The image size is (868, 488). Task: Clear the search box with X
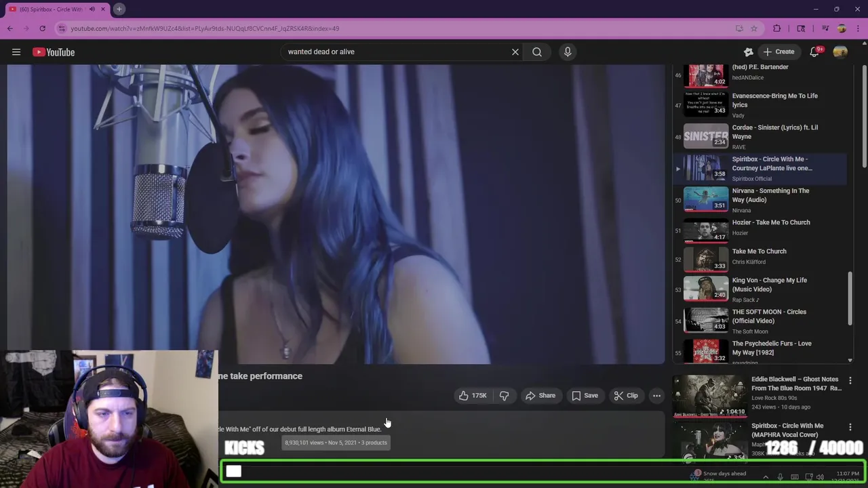[515, 52]
